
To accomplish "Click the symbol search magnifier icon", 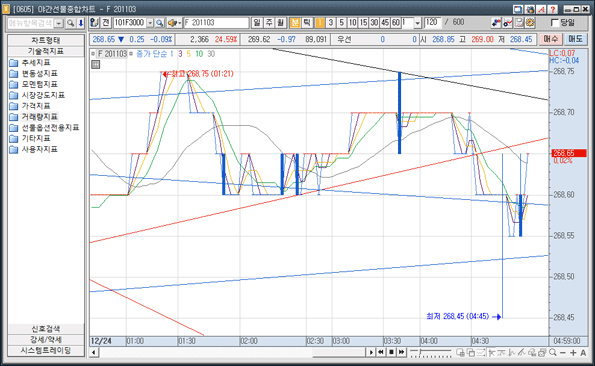I will [160, 23].
